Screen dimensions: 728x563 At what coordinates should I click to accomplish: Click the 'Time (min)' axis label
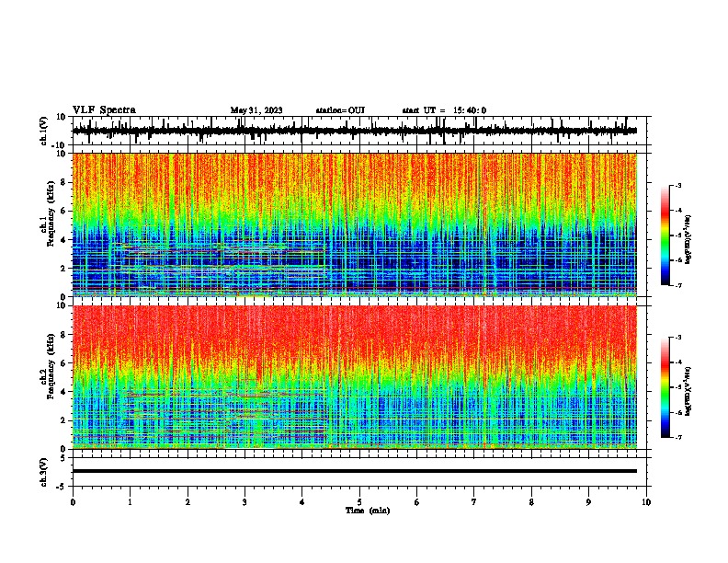(368, 511)
